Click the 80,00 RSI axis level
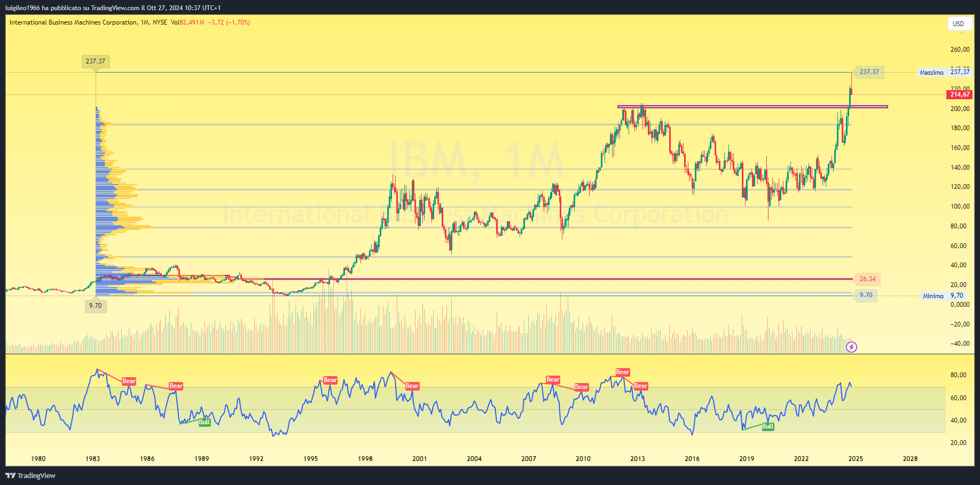 (958, 375)
